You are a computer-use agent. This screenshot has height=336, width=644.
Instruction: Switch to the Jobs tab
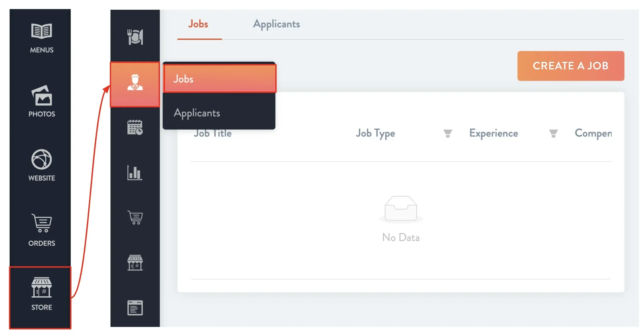tap(198, 24)
